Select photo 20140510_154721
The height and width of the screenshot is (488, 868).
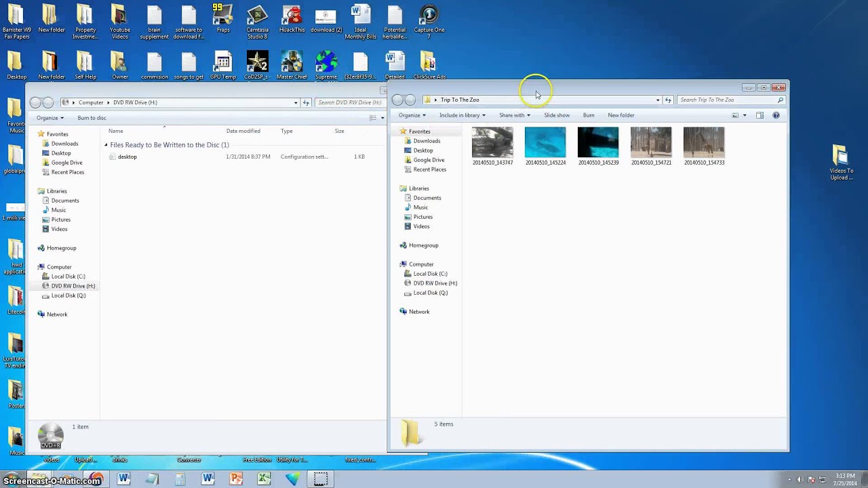[651, 146]
